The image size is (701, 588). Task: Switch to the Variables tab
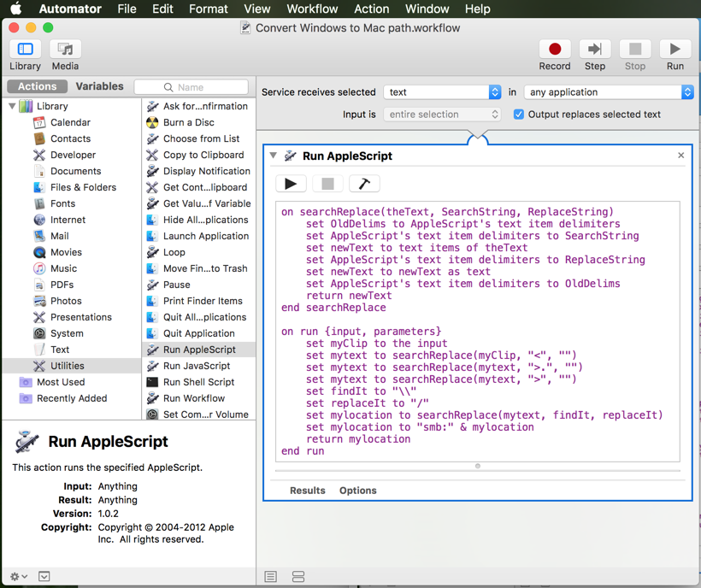click(99, 86)
